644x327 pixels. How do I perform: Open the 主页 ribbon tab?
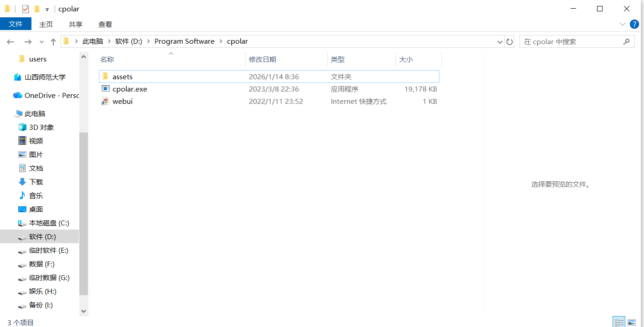coord(46,24)
